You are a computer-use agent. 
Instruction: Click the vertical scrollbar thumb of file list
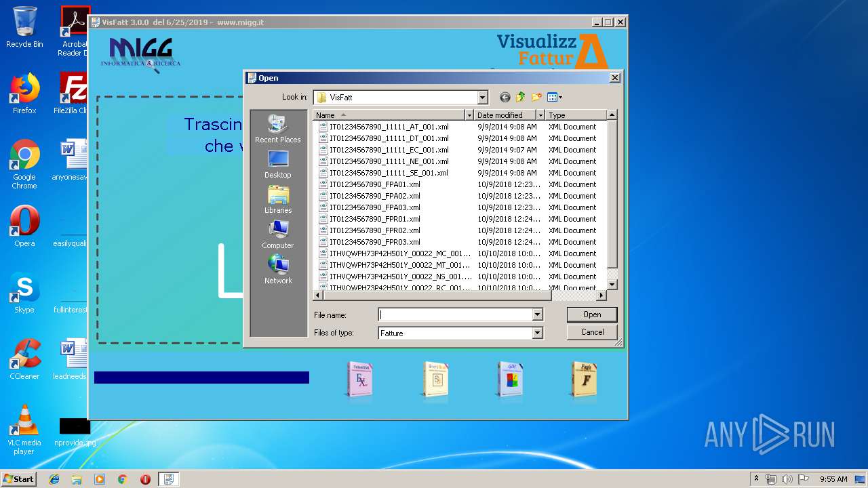click(x=612, y=194)
